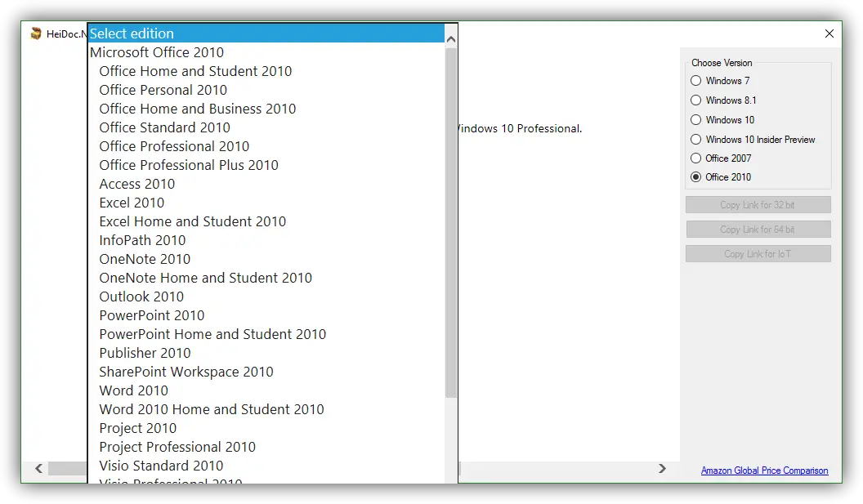Image resolution: width=863 pixels, height=504 pixels.
Task: Select the Windows 7 radio button
Action: click(x=695, y=81)
